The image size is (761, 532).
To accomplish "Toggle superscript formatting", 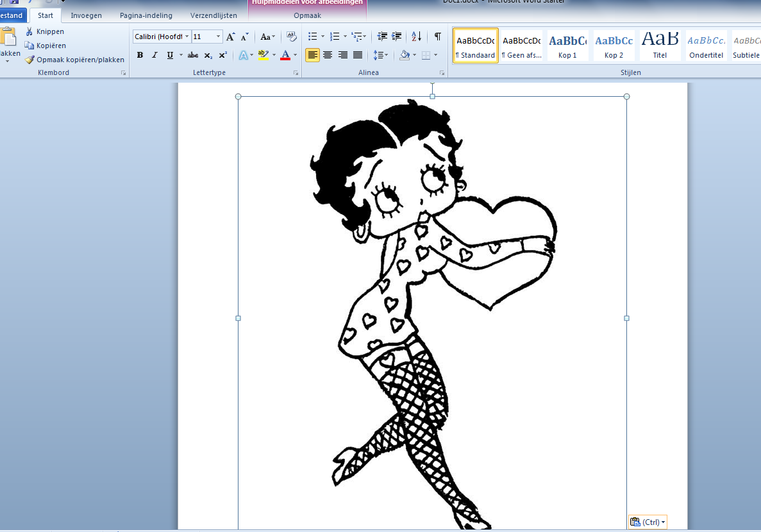I will 222,55.
